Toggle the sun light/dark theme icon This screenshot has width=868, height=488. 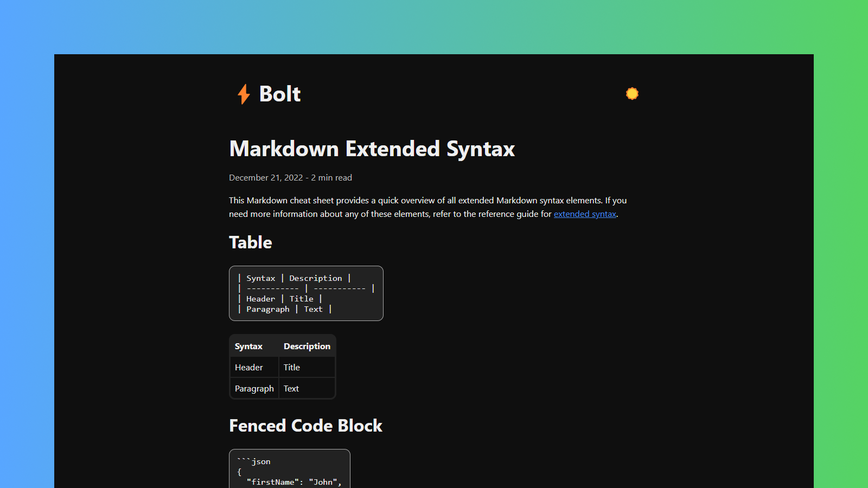click(x=632, y=94)
